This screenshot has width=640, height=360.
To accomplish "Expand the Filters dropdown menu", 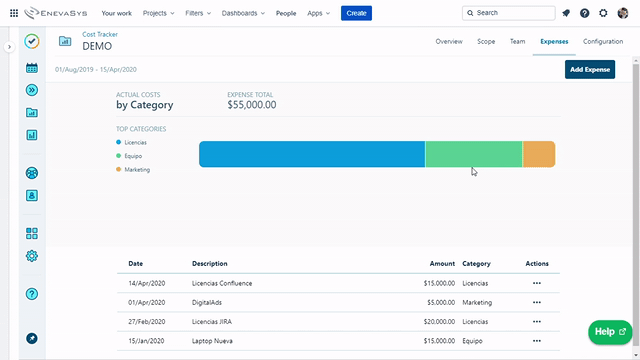I will point(198,13).
